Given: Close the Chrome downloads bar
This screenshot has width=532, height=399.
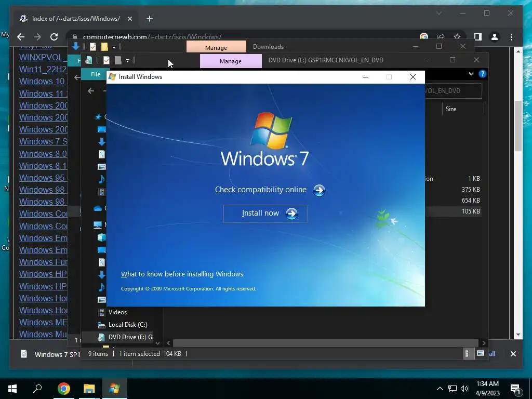Looking at the screenshot, I should click(x=513, y=354).
